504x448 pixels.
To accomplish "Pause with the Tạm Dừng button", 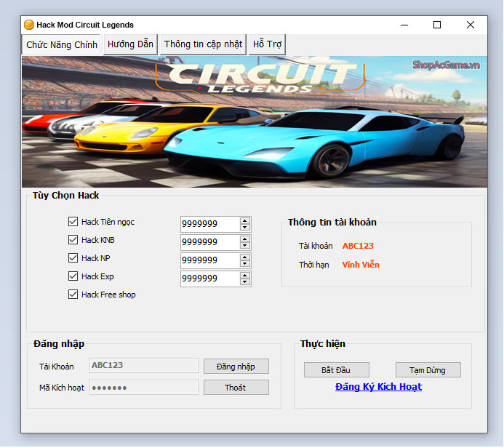I will (428, 370).
